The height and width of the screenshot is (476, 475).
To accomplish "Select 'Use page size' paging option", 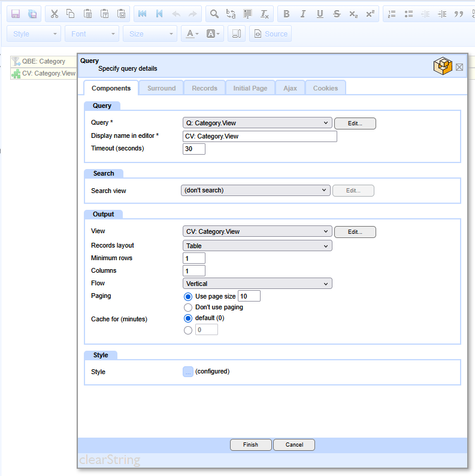I will (x=188, y=296).
